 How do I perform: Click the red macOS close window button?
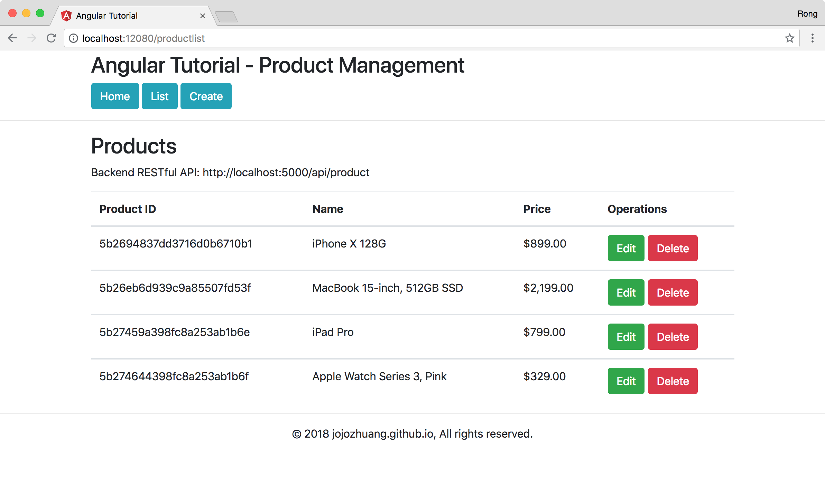(12, 13)
